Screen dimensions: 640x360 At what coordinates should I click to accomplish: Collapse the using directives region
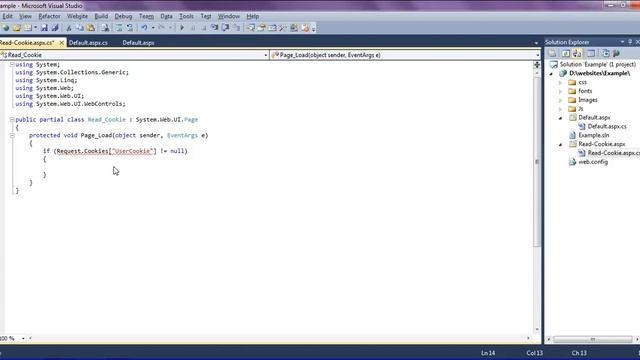pos(12,64)
